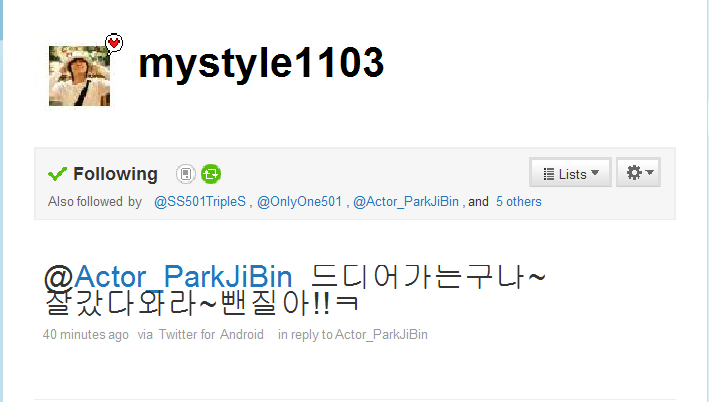709x402 pixels.
Task: Open @SS501TripleS follower link
Action: 200,201
